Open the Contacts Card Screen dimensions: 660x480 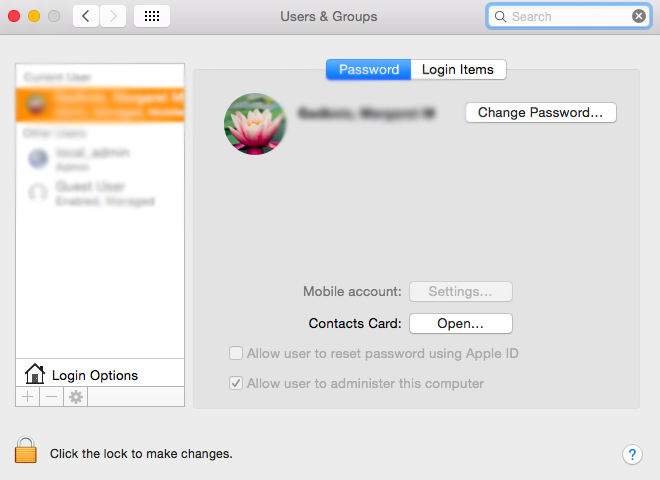(x=460, y=323)
